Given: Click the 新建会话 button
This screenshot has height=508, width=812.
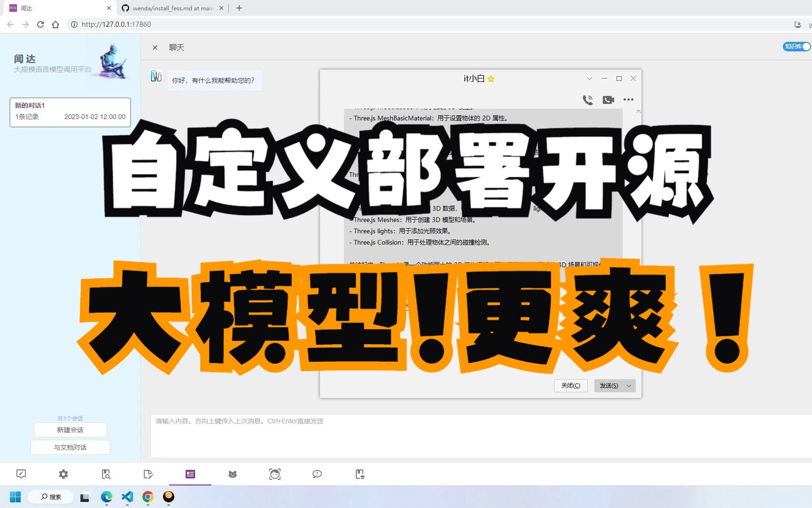Looking at the screenshot, I should (x=70, y=430).
